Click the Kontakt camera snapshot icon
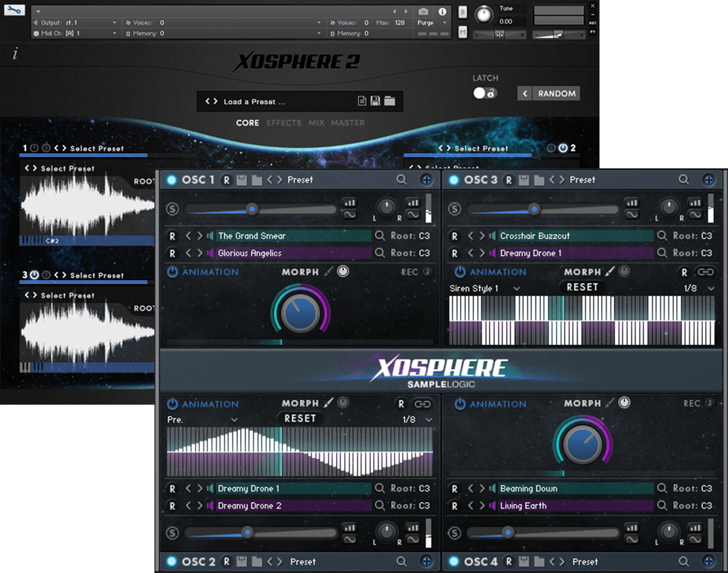This screenshot has width=728, height=573. [x=423, y=12]
